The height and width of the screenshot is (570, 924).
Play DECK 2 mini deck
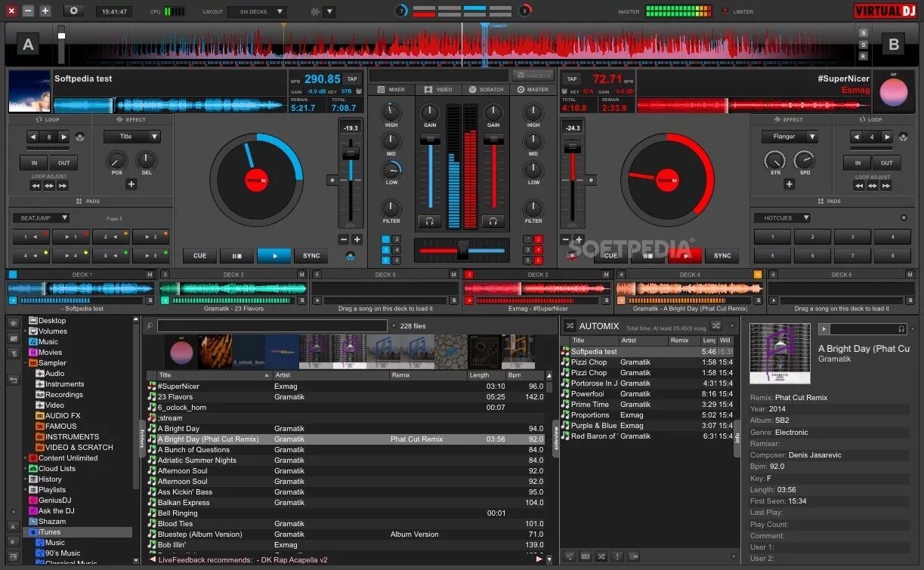click(x=468, y=300)
